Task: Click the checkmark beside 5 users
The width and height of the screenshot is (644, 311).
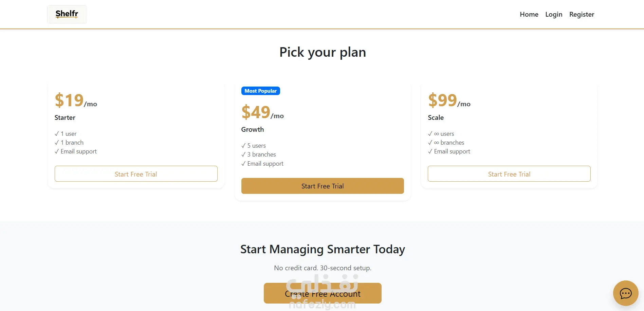Action: coord(243,146)
